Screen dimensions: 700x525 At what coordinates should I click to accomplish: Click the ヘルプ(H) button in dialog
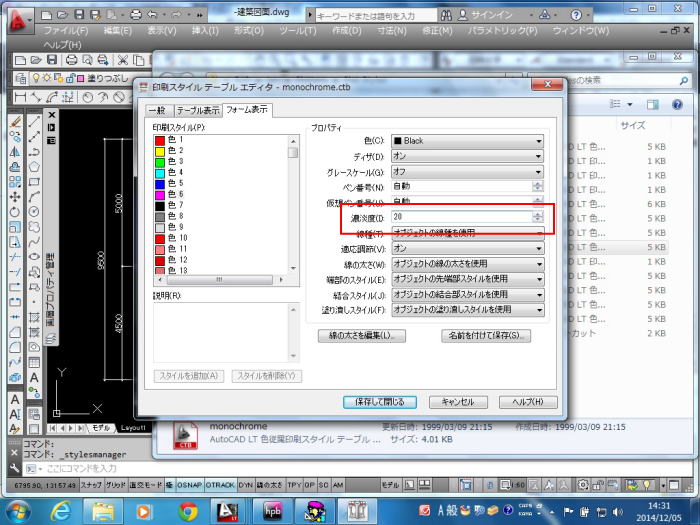(x=528, y=402)
